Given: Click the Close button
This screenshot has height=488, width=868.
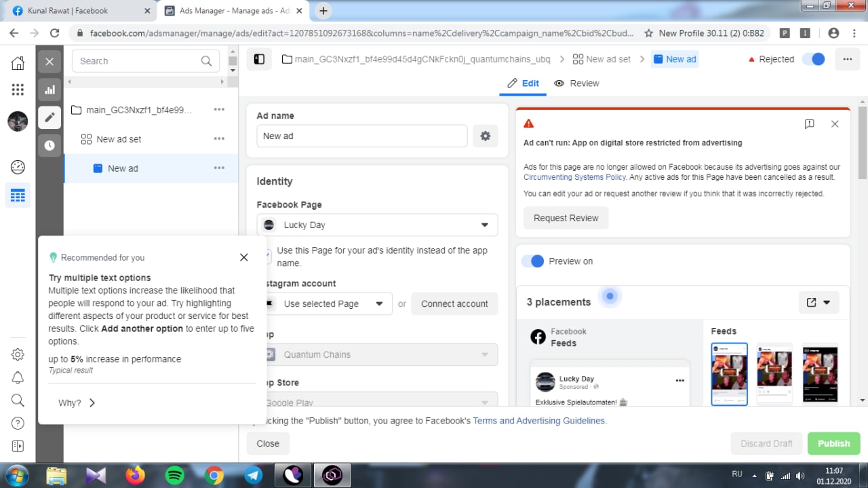Looking at the screenshot, I should pyautogui.click(x=268, y=443).
